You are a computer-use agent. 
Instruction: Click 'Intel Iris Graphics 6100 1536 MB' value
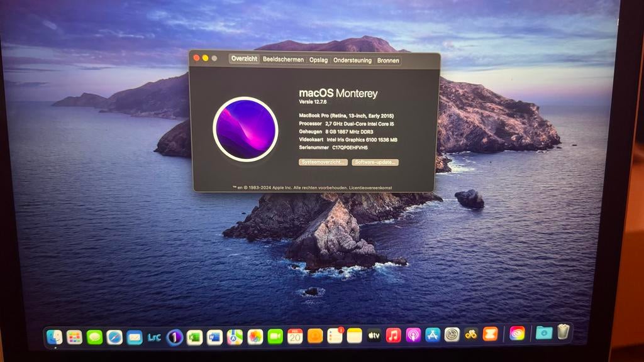(x=362, y=140)
